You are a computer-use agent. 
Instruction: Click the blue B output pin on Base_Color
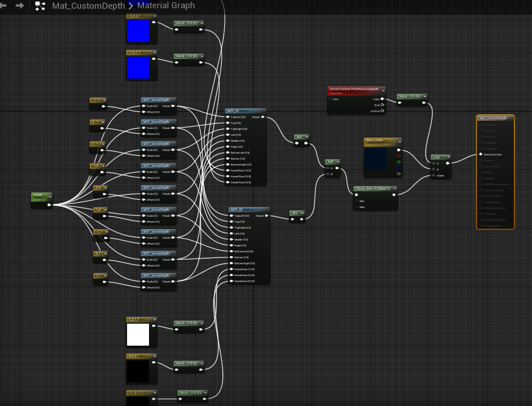point(399,168)
